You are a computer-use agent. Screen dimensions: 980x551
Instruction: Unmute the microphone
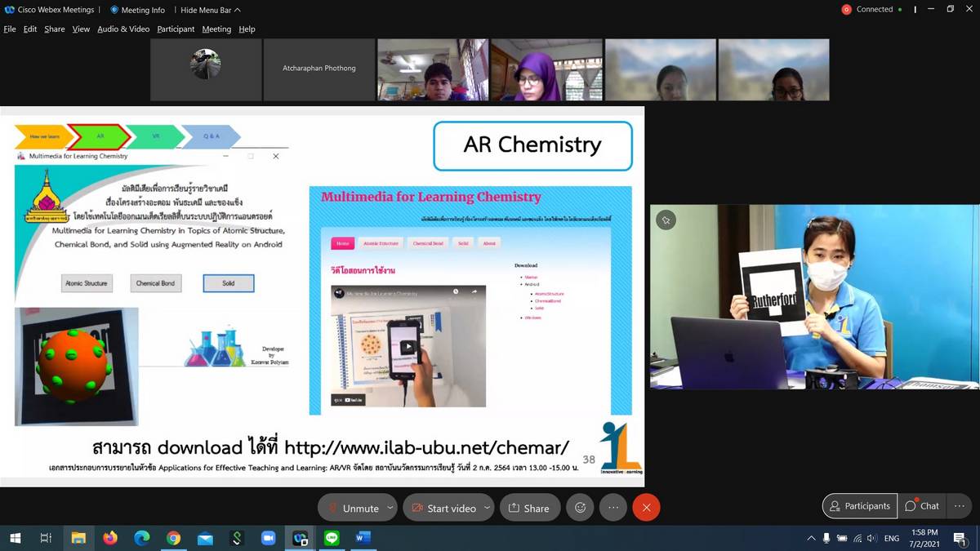353,508
